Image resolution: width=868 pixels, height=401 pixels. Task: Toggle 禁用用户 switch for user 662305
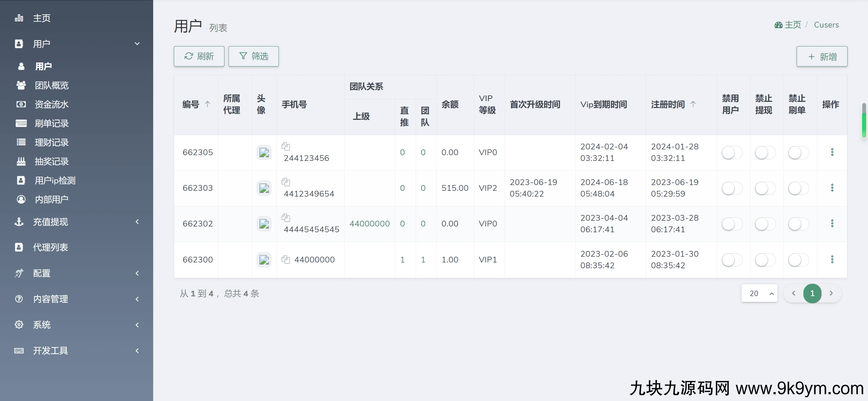pos(732,152)
